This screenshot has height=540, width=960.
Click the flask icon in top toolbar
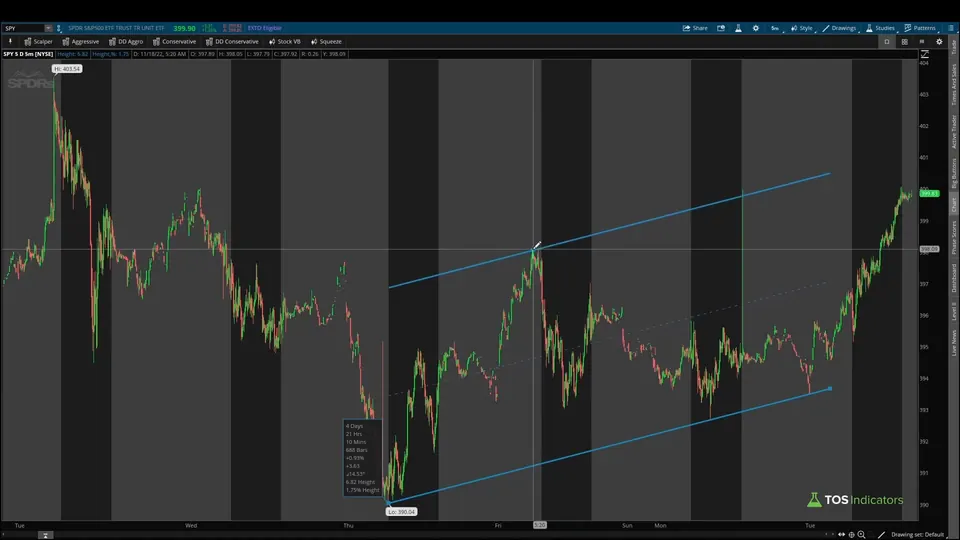click(x=738, y=28)
